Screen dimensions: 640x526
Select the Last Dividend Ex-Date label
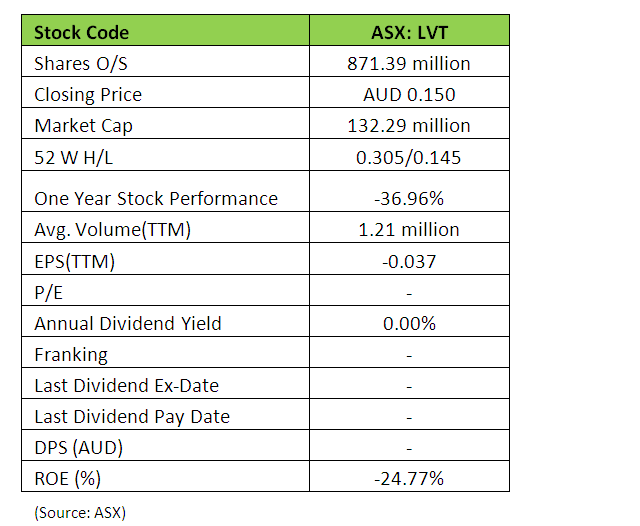[126, 385]
